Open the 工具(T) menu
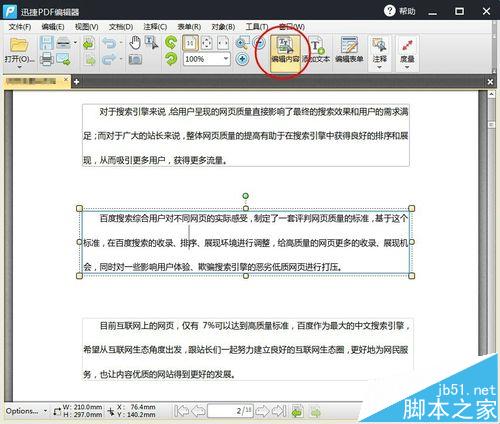The width and height of the screenshot is (500, 424). point(257,27)
